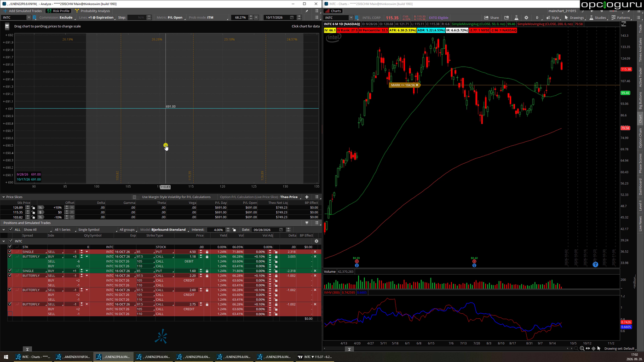This screenshot has width=644, height=362.
Task: Close the MARK <= 104.56 alert label
Action: coord(417,85)
